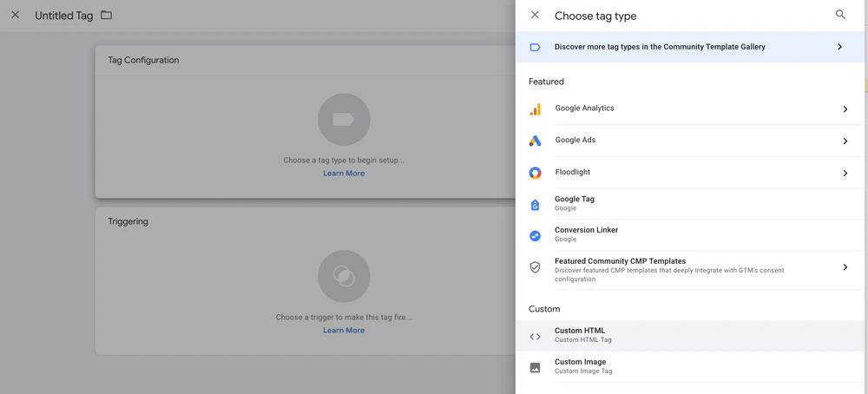Screen dimensions: 868x394
Task: Search tag types with magnifier icon
Action: tap(840, 15)
